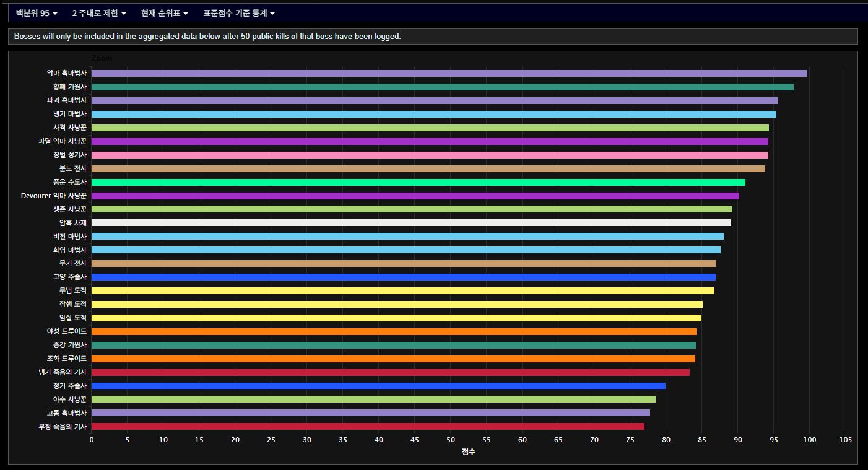Click the 악마 흑마법사 purple bar
Viewport: 868px width, 470px height.
tap(449, 73)
